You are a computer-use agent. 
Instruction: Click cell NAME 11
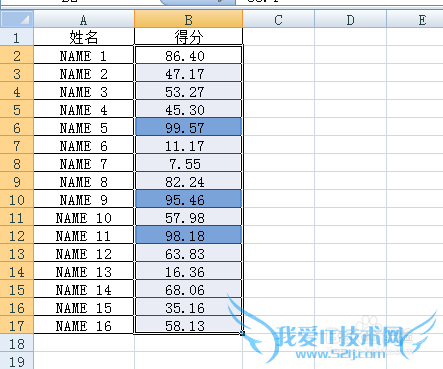coord(84,235)
